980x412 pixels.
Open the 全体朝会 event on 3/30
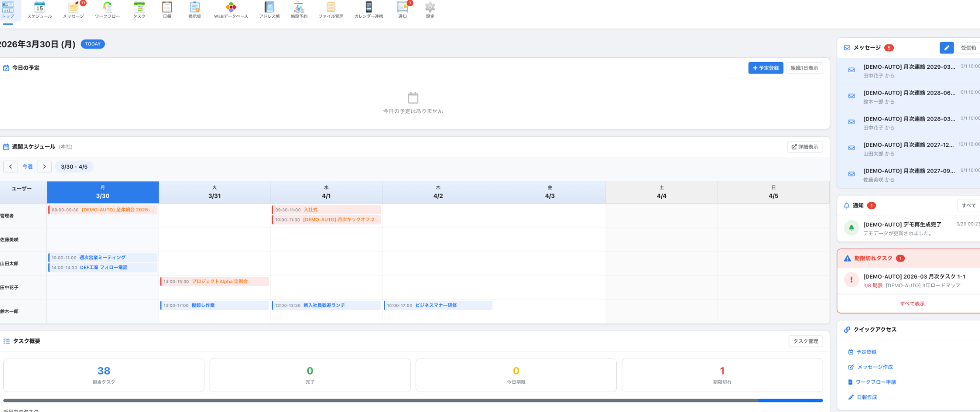tap(103, 210)
